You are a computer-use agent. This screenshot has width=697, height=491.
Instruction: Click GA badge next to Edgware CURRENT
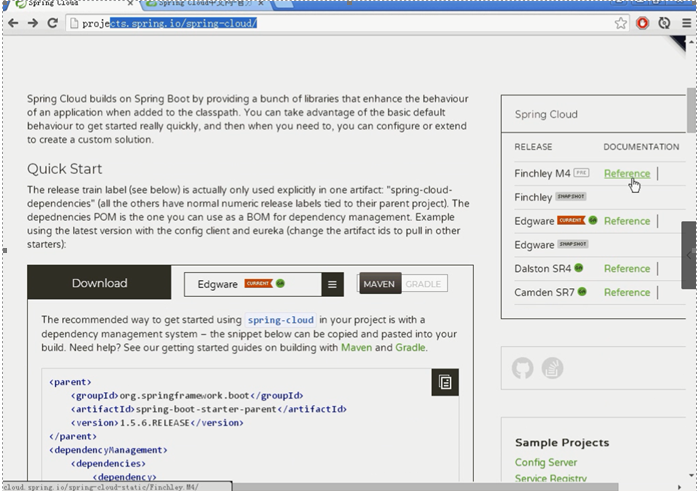pos(593,220)
